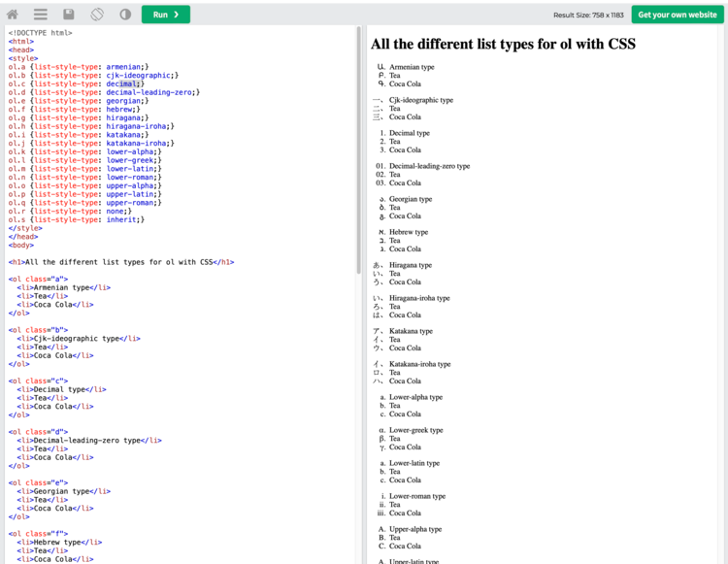Open the hamburger menu icon
Screen dimensions: 728x564
point(41,15)
